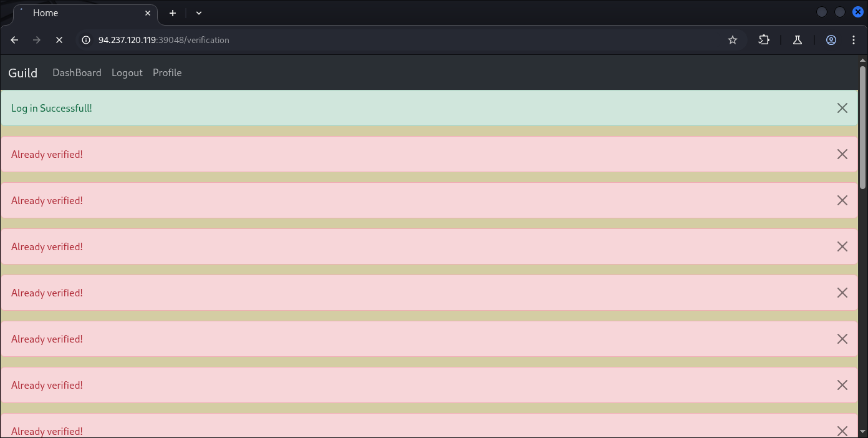Click the address bar URL field

click(374, 40)
